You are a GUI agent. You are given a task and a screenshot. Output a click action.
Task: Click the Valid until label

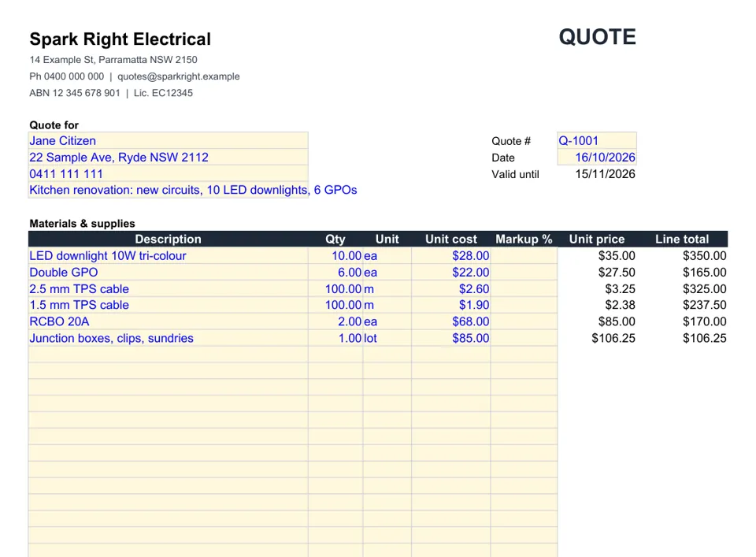coord(515,174)
